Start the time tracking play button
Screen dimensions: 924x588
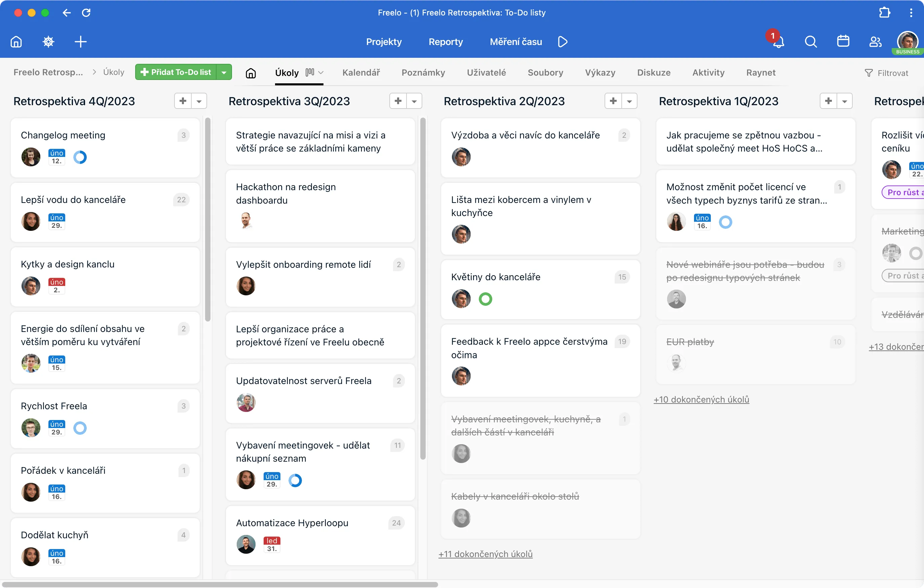click(563, 41)
